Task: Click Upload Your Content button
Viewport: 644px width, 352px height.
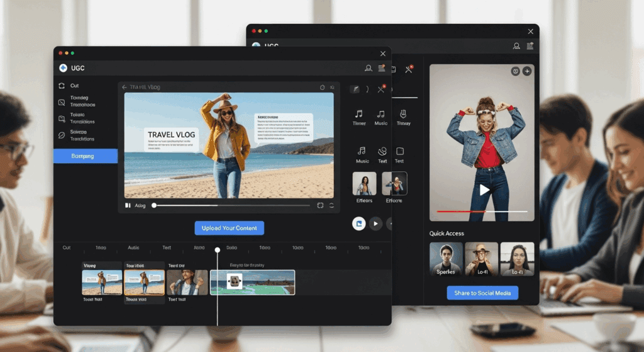Action: point(229,228)
